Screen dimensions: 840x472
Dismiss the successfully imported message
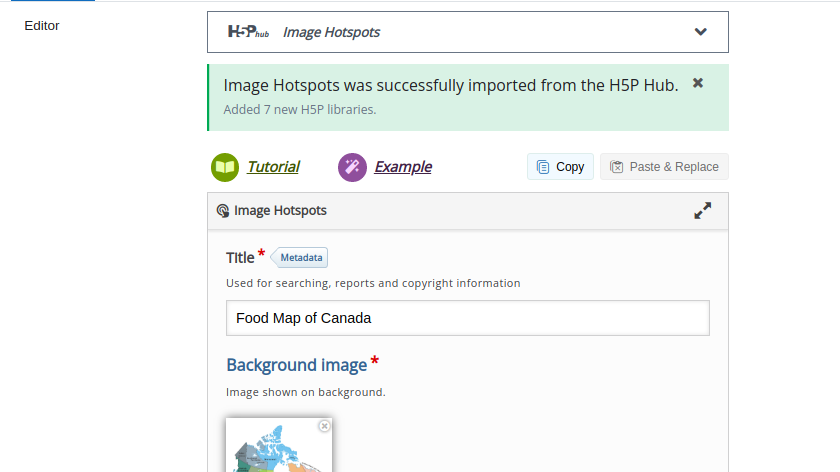pos(698,83)
